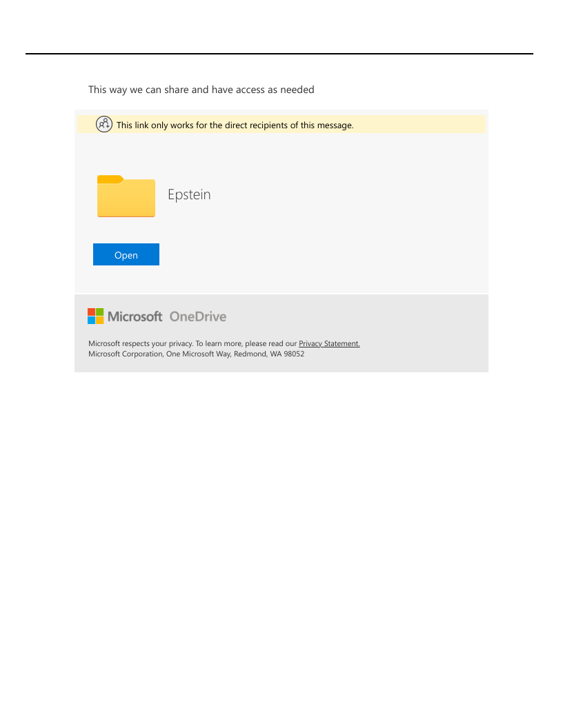This screenshot has width=563, height=728.
Task: Click the yellow square in Microsoft logo
Action: coord(100,321)
